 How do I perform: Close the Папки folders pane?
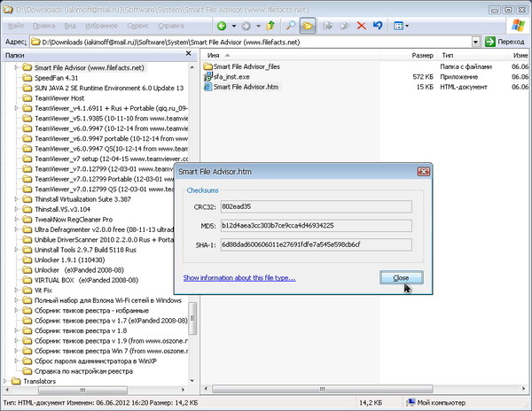[189, 53]
